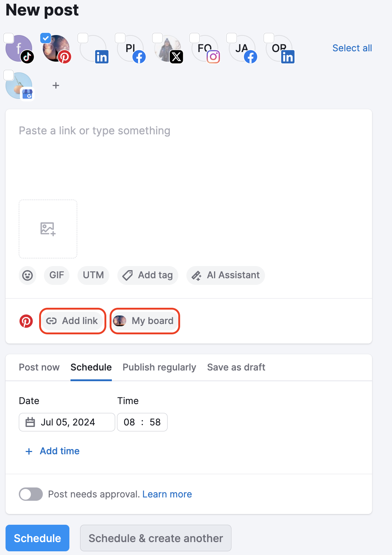This screenshot has height=555, width=392.
Task: Enable the Post needs approval toggle
Action: coord(31,494)
